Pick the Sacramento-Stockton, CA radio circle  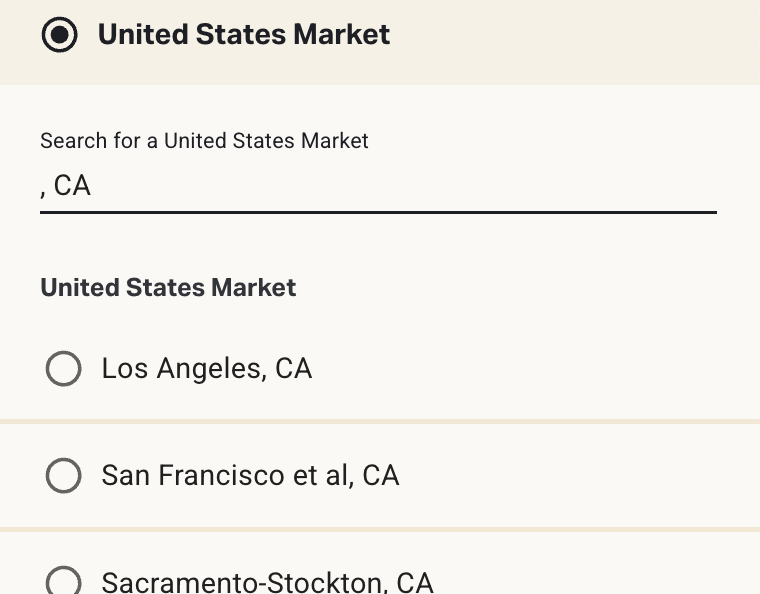pyautogui.click(x=63, y=581)
